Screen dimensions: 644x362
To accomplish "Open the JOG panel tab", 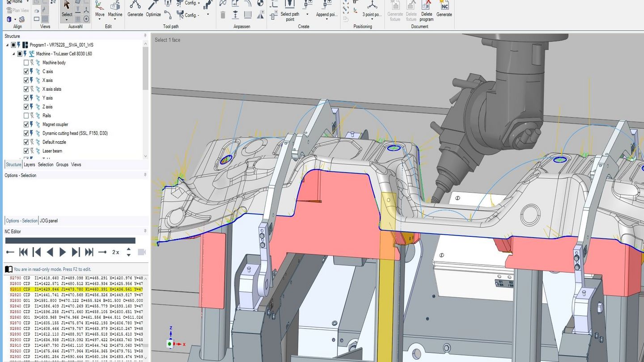I will 49,220.
